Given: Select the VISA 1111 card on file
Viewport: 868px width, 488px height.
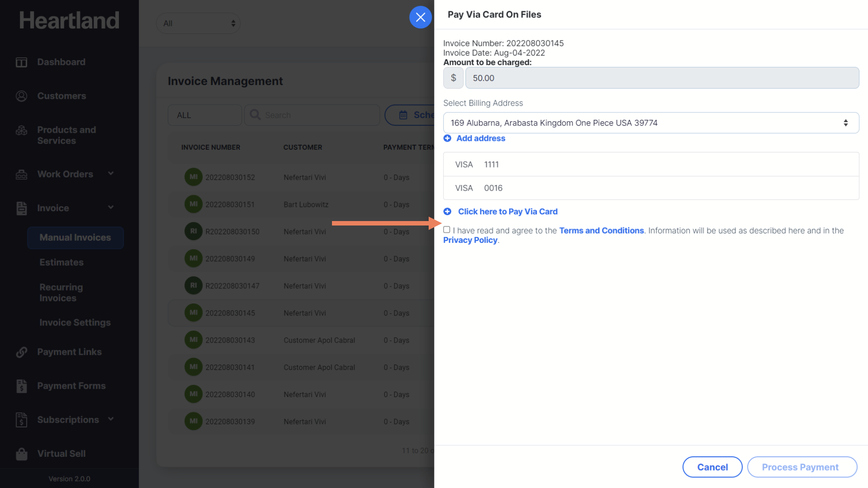Looking at the screenshot, I should coord(651,164).
